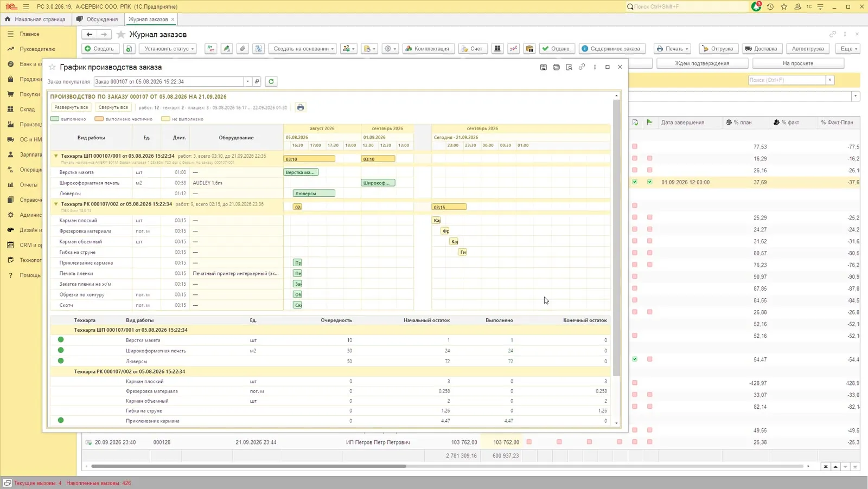Screen dimensions: 868x489
Task: Refresh the schedule with green arrow button
Action: 271,81
